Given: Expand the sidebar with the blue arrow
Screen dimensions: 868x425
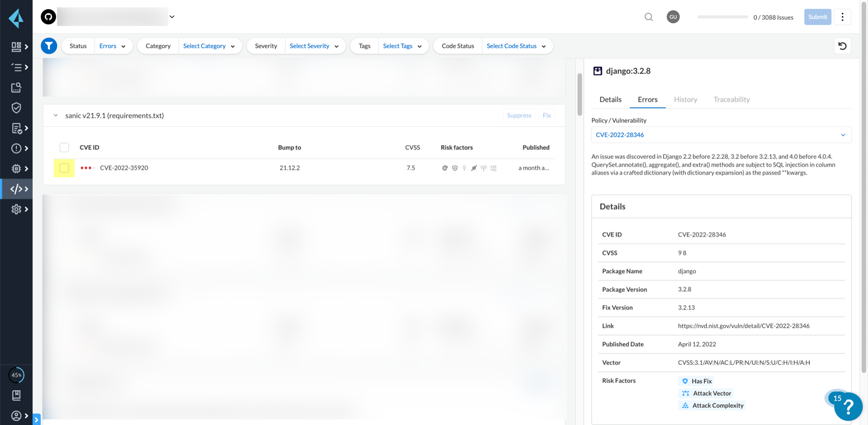Looking at the screenshot, I should [36, 420].
